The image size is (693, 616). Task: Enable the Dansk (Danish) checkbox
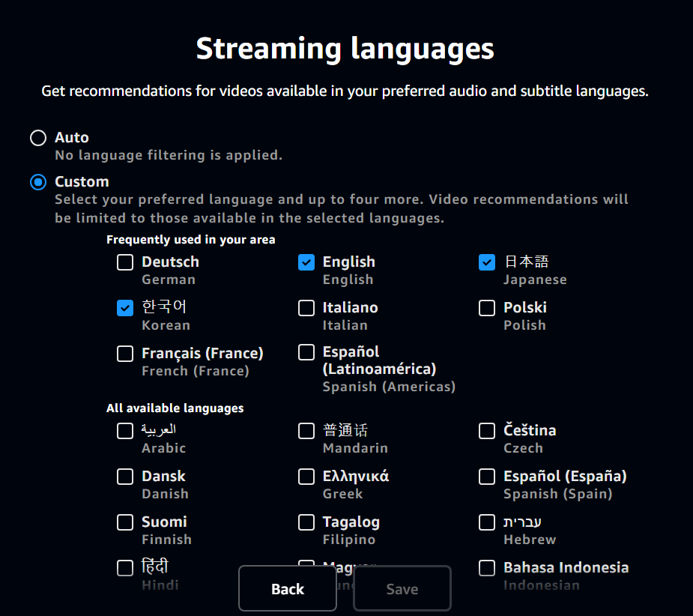[x=125, y=477]
